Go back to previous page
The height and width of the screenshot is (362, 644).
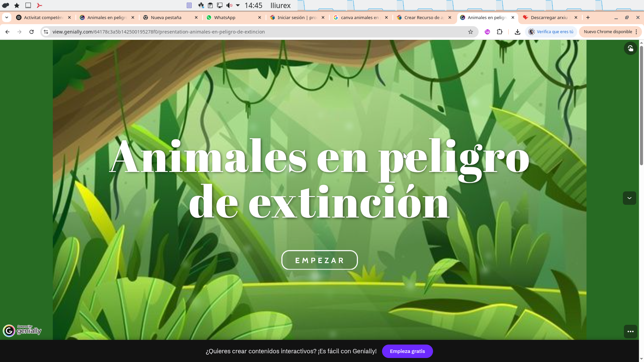pos(7,32)
